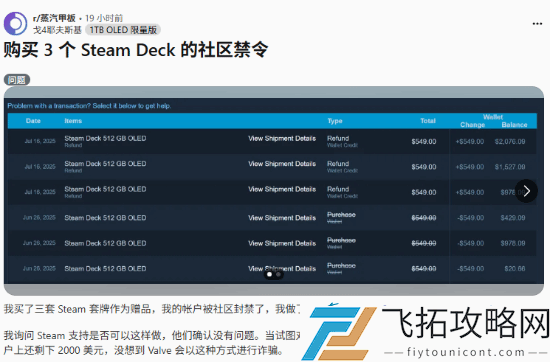The width and height of the screenshot is (550, 362).
Task: Open the three-dot post options menu
Action: click(537, 24)
